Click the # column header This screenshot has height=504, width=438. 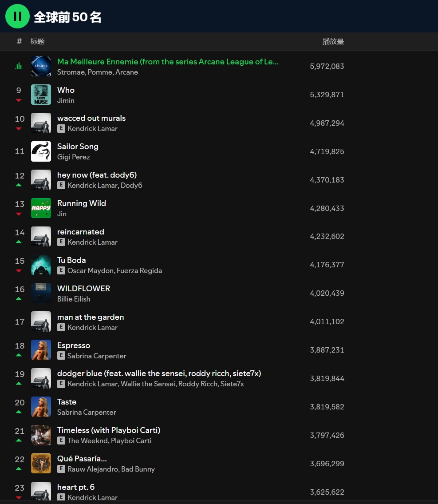[19, 41]
